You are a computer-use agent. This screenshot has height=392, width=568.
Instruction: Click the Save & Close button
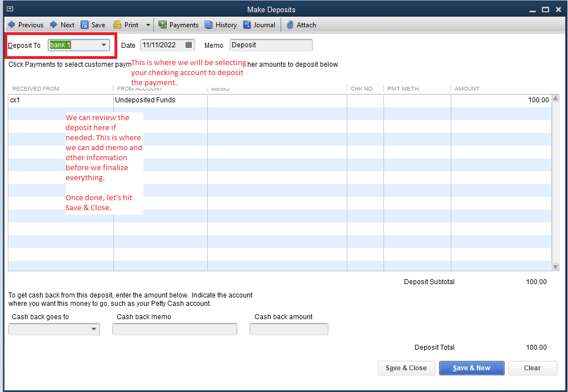click(406, 368)
